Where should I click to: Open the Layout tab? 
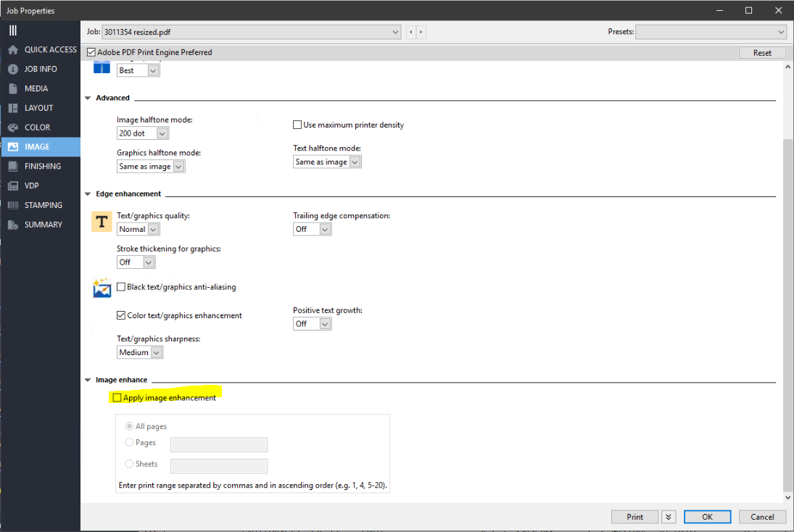click(x=41, y=108)
